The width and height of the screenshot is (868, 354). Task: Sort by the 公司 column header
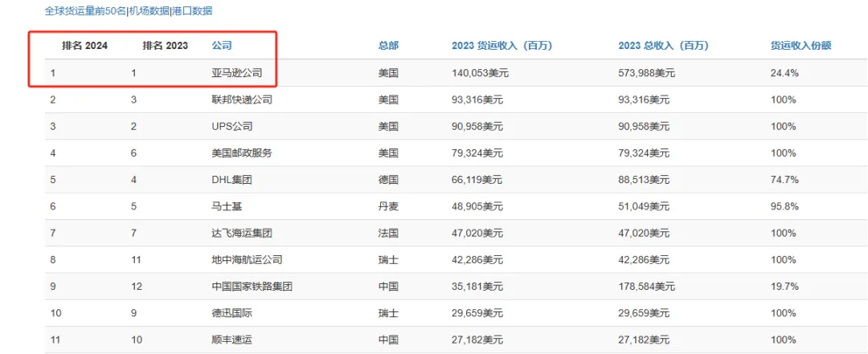pyautogui.click(x=222, y=46)
